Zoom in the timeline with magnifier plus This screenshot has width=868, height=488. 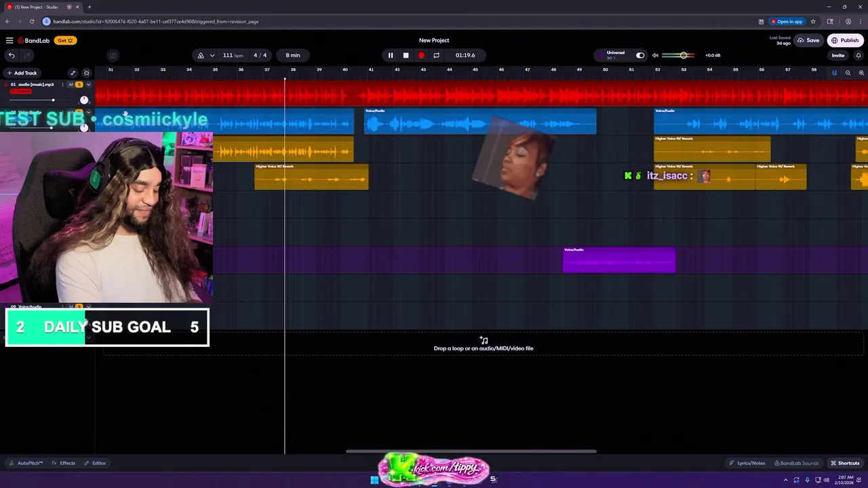[x=861, y=73]
